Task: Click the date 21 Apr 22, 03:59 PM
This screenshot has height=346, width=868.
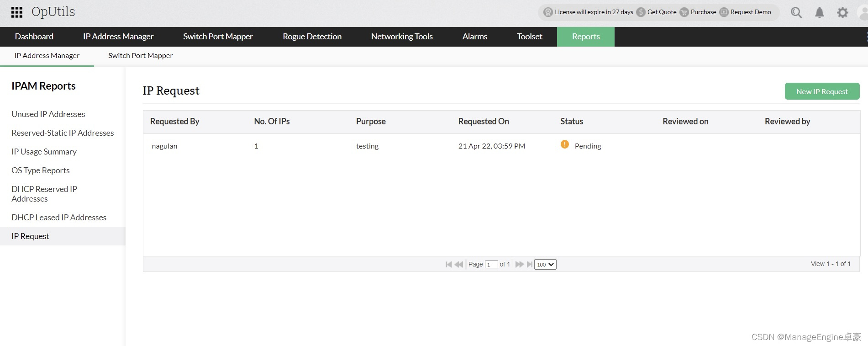Action: pyautogui.click(x=492, y=146)
